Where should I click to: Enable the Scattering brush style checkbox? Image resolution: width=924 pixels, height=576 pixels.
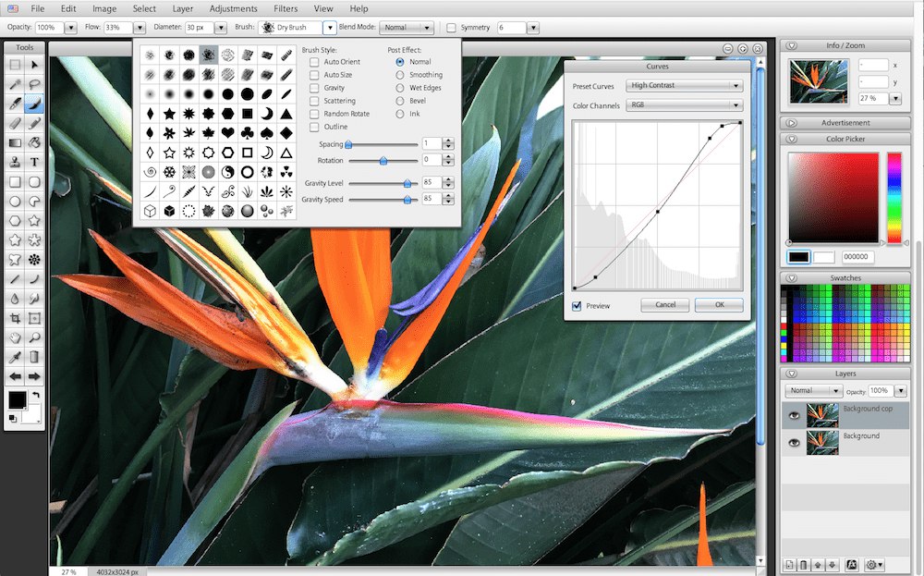point(314,101)
